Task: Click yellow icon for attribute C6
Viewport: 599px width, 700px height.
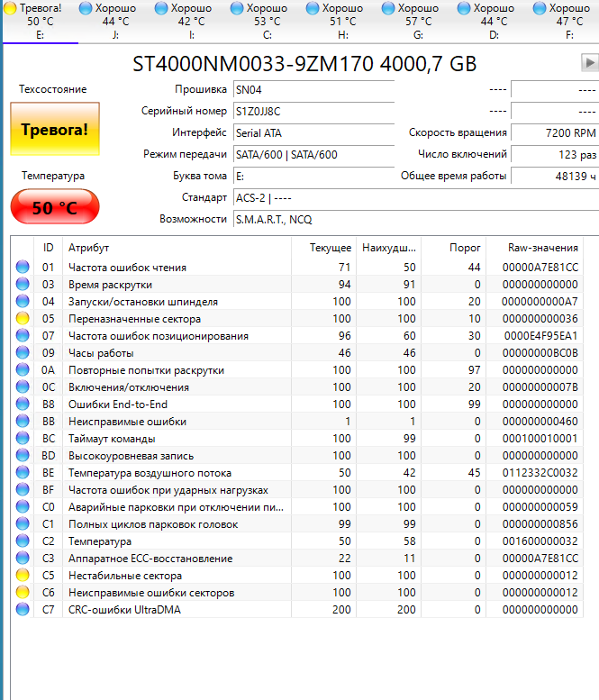Action: [23, 592]
